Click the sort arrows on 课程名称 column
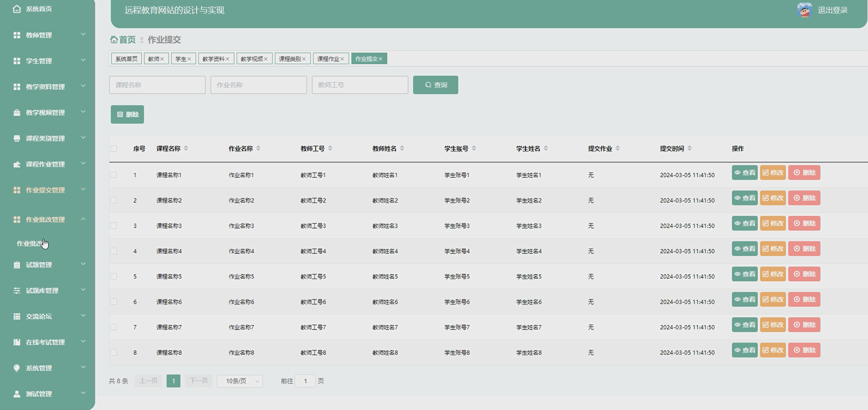 [186, 148]
